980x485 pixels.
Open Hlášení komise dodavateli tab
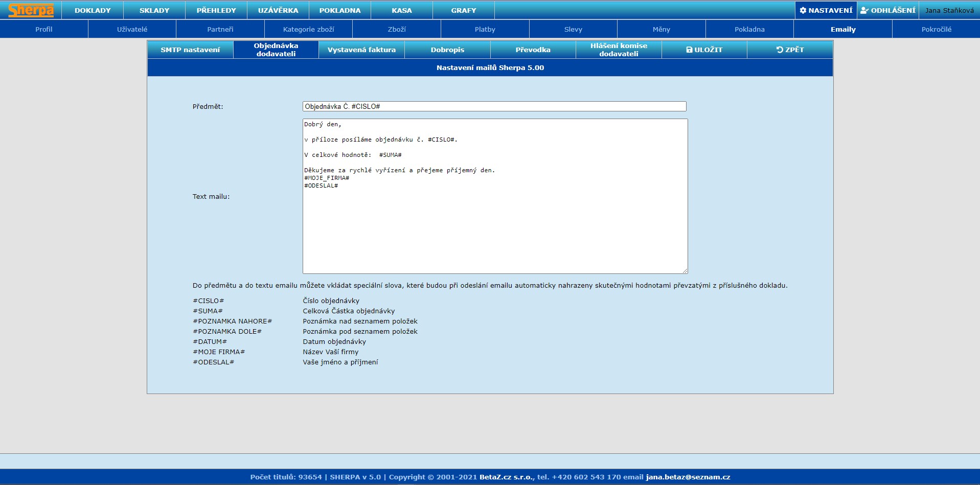[x=619, y=50]
